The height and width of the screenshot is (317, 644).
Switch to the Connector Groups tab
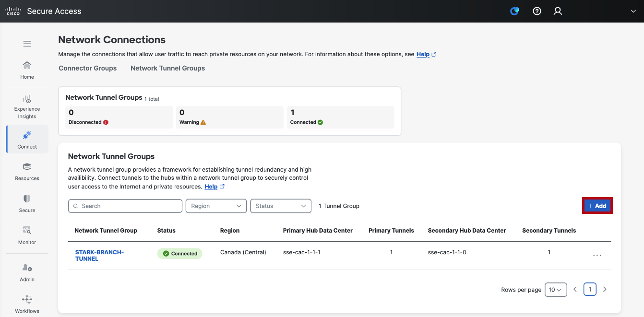87,68
